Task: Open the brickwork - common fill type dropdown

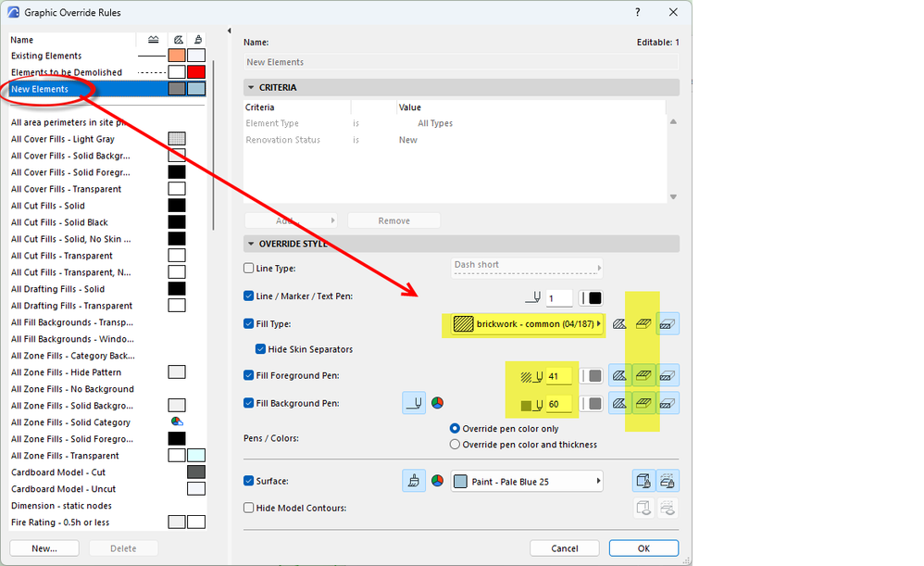Action: [x=527, y=323]
